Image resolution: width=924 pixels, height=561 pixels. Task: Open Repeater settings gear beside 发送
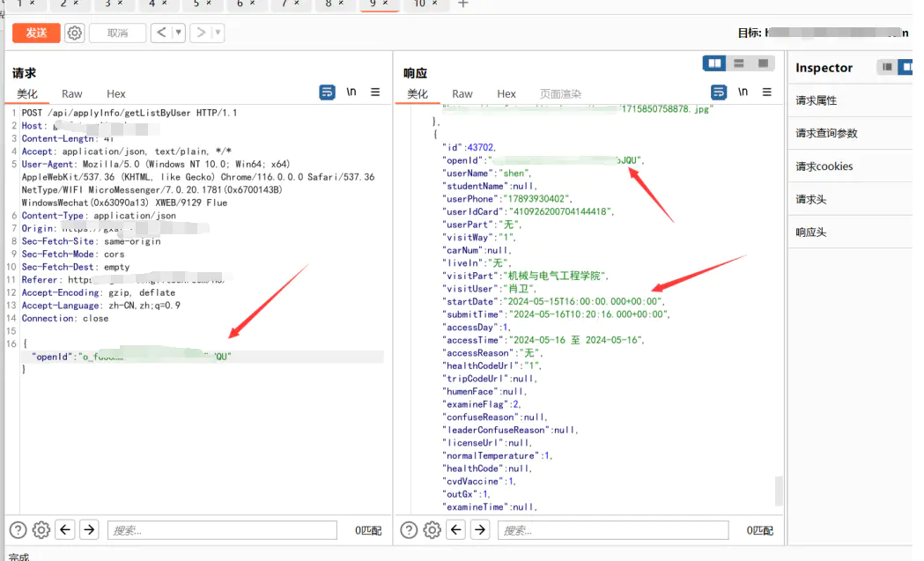(x=75, y=33)
